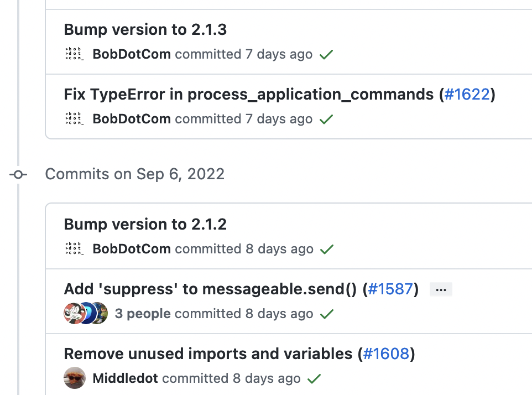532x395 pixels.
Task: Click the '3 people' contributors link
Action: click(x=142, y=313)
